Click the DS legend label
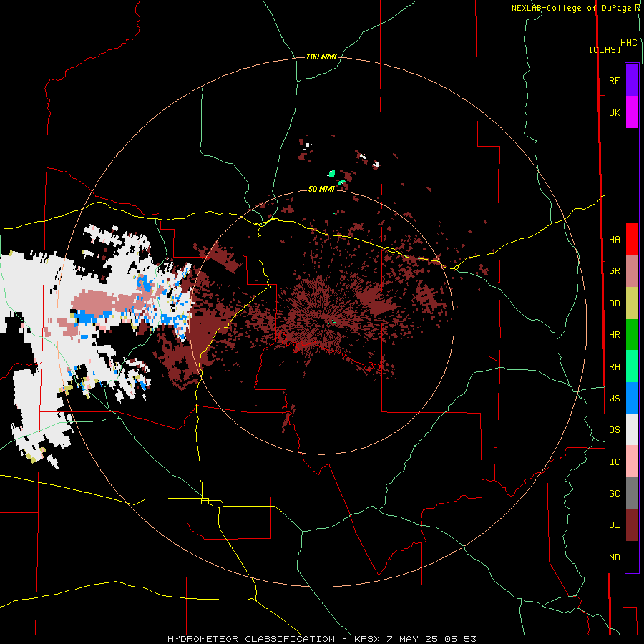The height and width of the screenshot is (644, 644). pyautogui.click(x=614, y=430)
